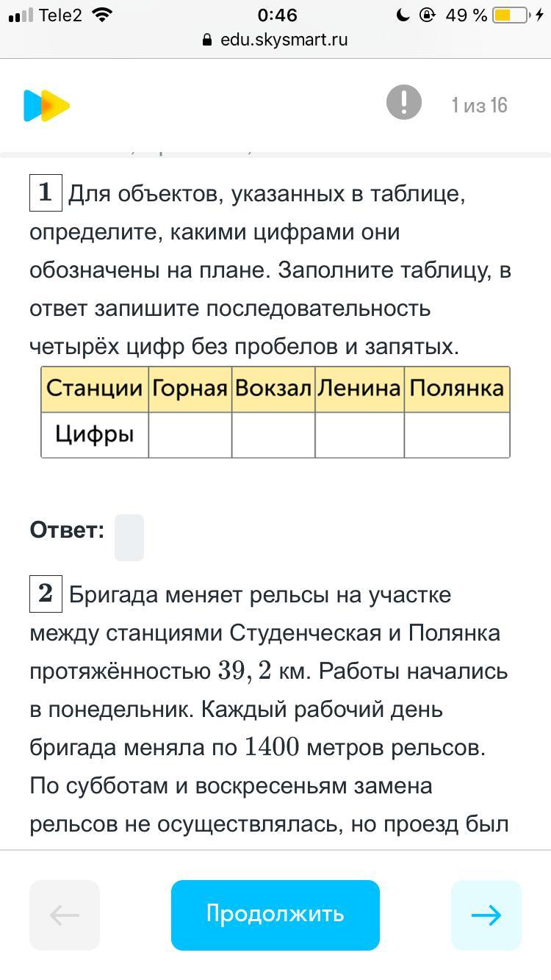The width and height of the screenshot is (551, 980).
Task: Tap the clock showing 0:46
Action: coord(278,15)
